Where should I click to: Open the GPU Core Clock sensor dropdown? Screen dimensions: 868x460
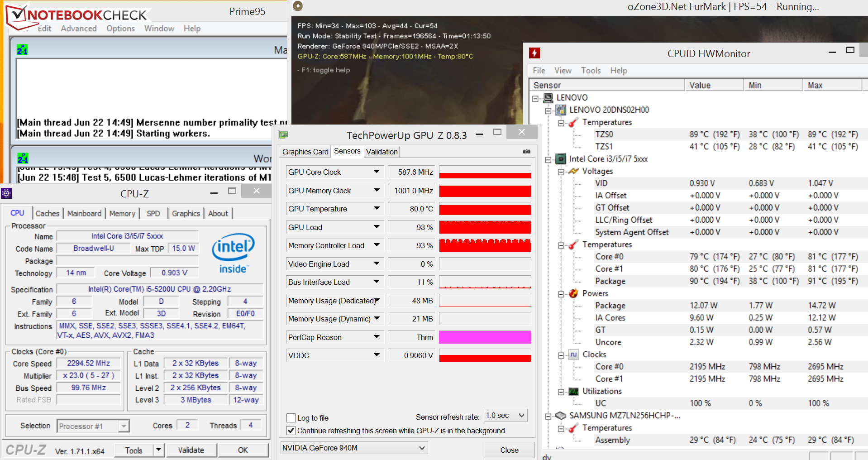tap(377, 172)
